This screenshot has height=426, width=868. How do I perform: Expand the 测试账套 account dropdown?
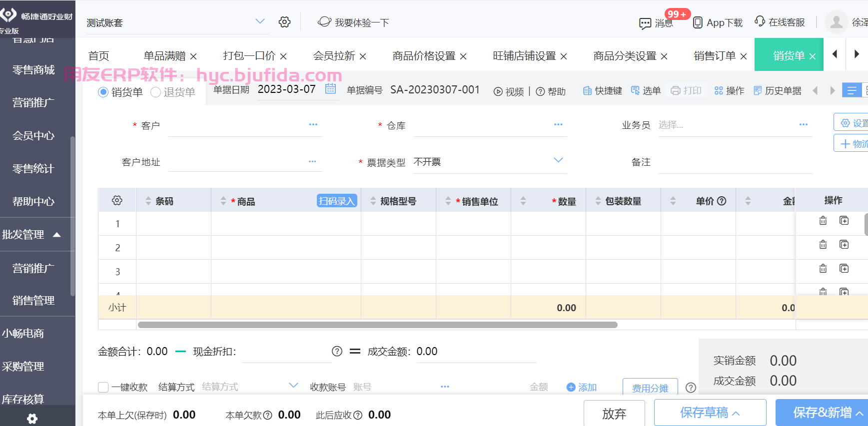pos(260,21)
